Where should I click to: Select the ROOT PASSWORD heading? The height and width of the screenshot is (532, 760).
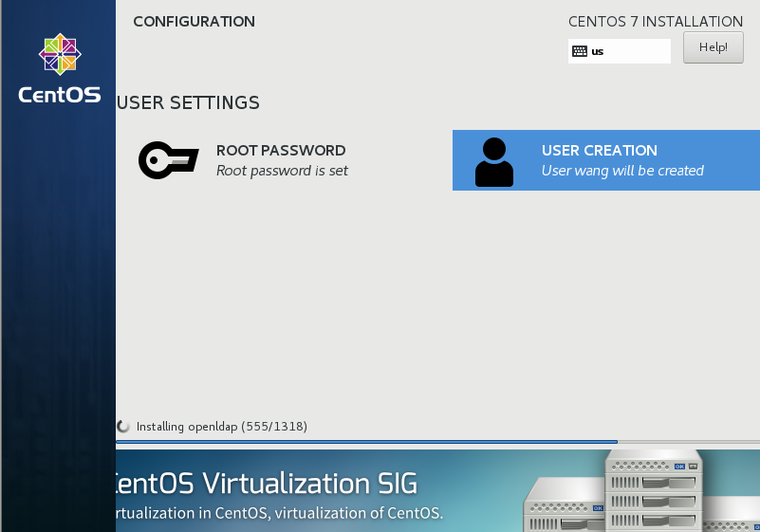[281, 151]
